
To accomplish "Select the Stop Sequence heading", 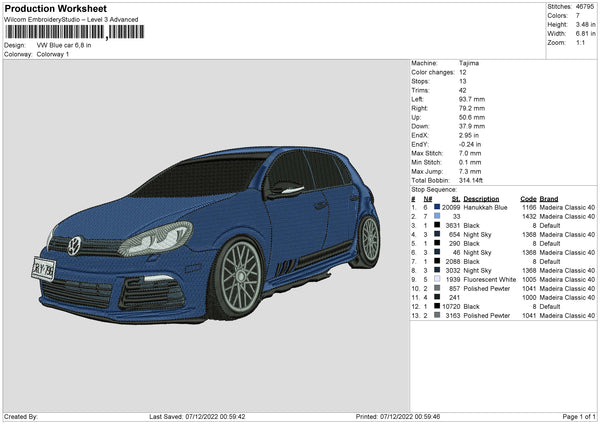I will click(x=433, y=188).
